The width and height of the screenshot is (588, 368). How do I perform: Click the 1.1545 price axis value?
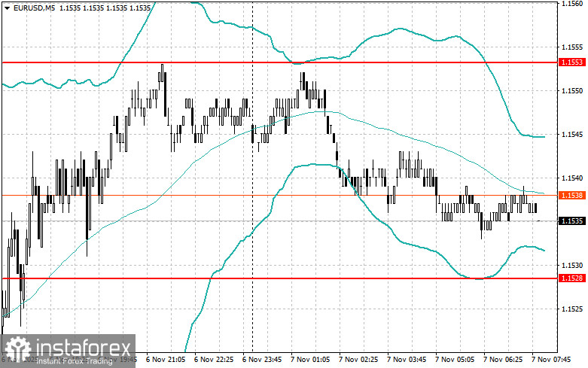pyautogui.click(x=572, y=135)
